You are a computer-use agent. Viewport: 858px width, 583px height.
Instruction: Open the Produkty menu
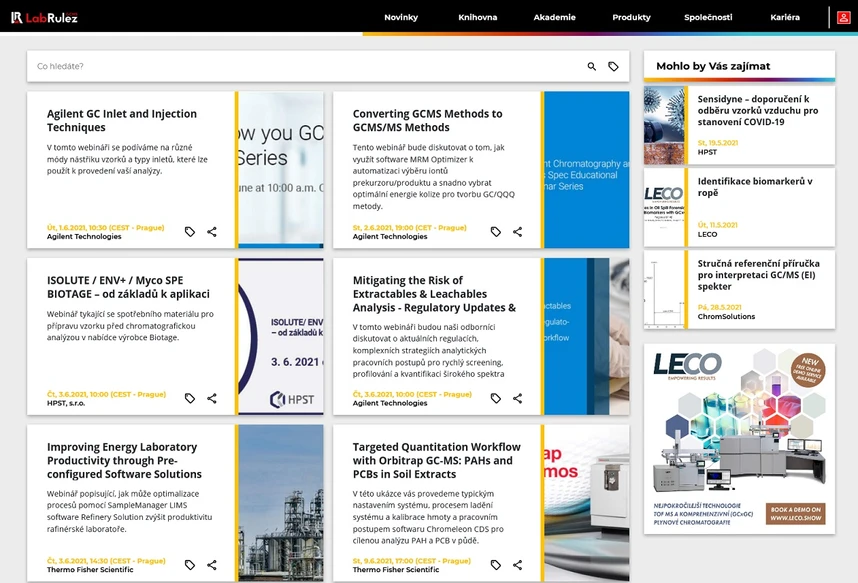click(x=631, y=17)
